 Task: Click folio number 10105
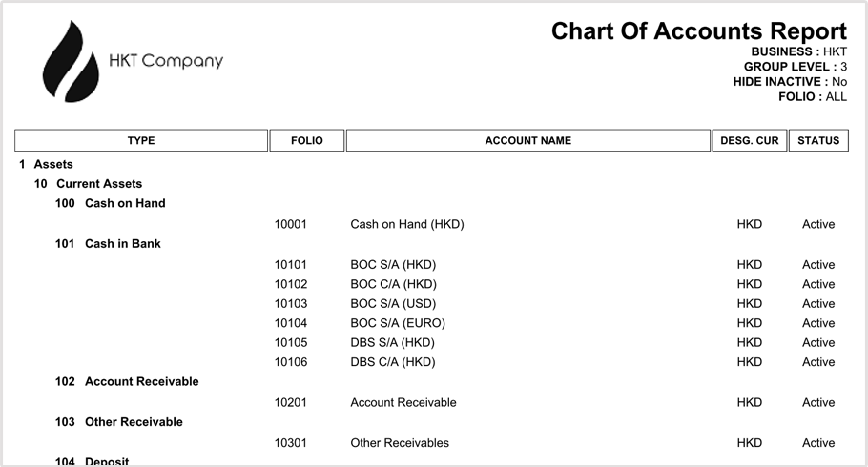291,342
